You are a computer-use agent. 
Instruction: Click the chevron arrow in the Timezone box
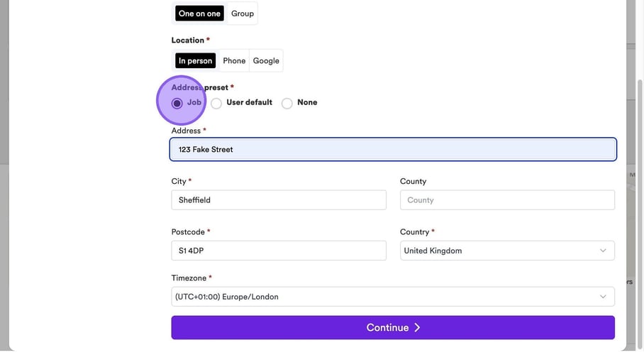pyautogui.click(x=604, y=297)
